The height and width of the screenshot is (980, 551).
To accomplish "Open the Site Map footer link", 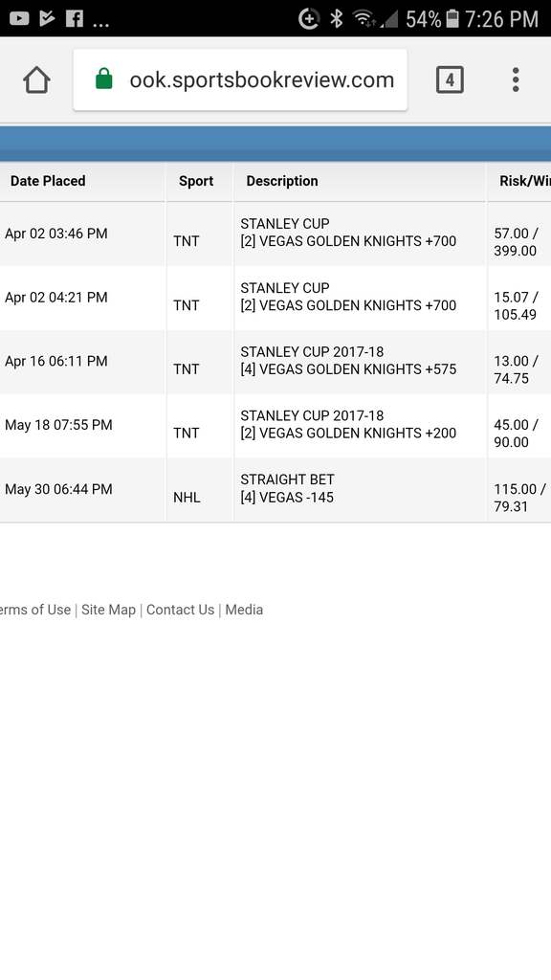I will pos(108,610).
